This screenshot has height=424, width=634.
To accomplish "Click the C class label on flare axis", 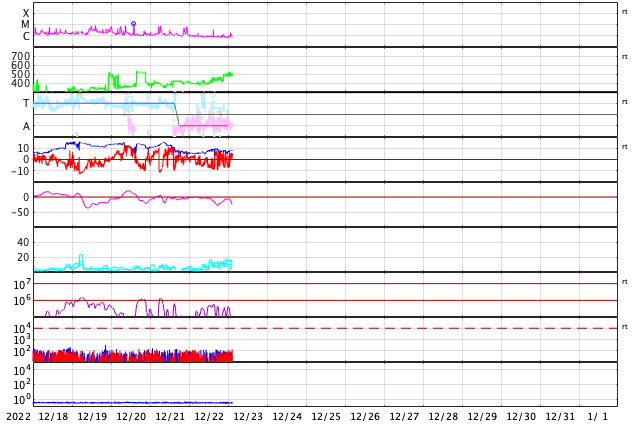I will point(26,36).
